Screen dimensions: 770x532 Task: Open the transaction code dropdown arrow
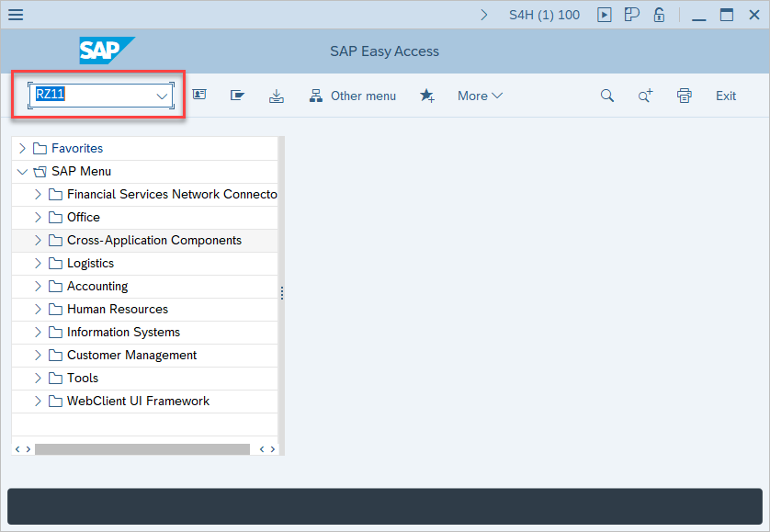(162, 96)
